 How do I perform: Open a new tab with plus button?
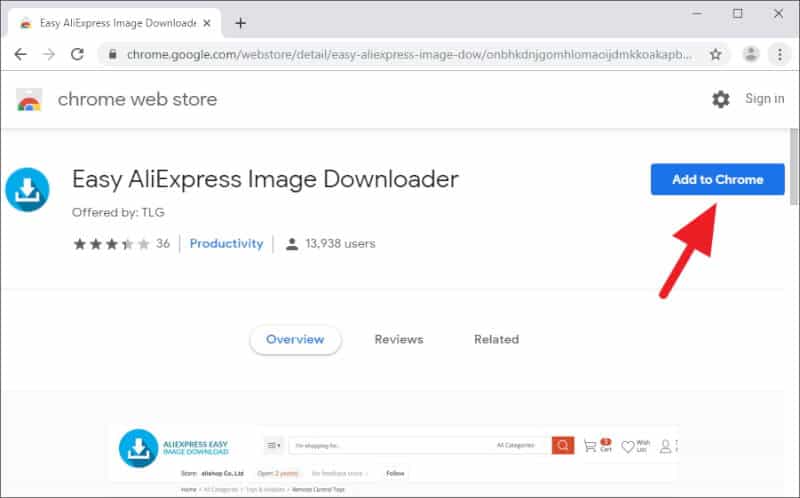click(240, 23)
